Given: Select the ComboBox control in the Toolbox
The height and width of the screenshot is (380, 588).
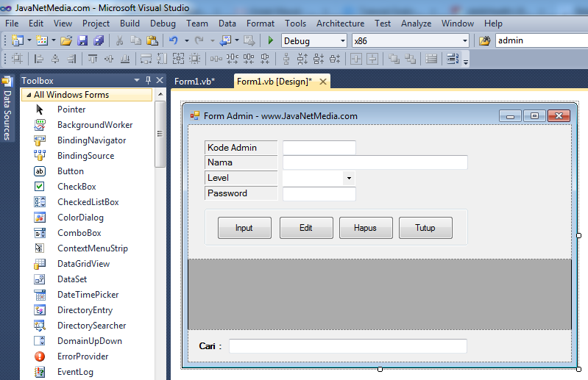Looking at the screenshot, I should click(79, 233).
